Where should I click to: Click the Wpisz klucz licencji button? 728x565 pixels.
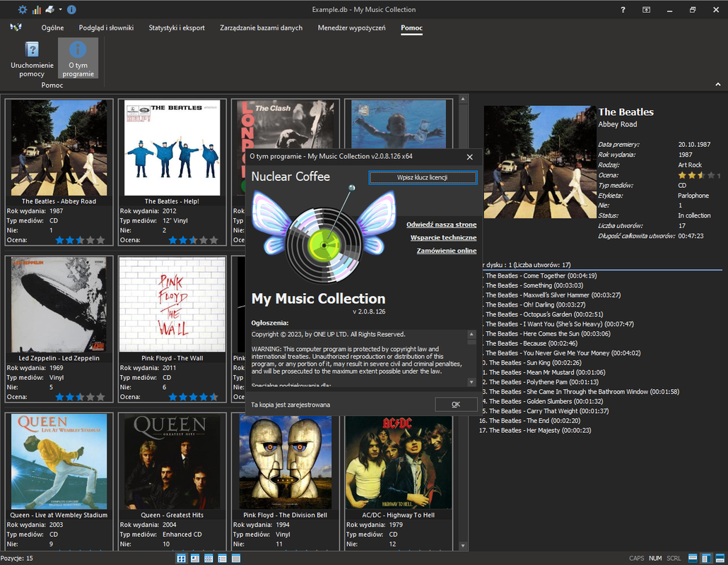coord(423,178)
